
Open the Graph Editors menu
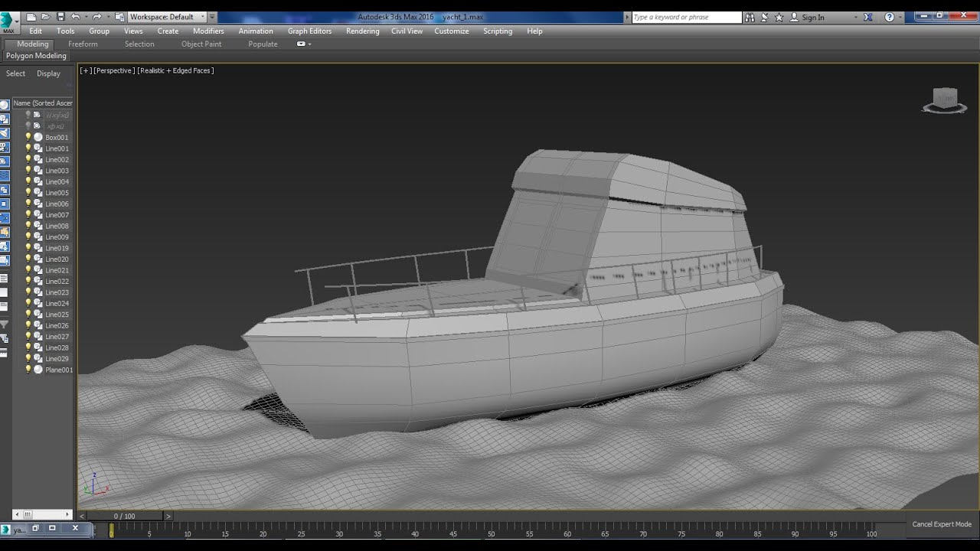(309, 31)
